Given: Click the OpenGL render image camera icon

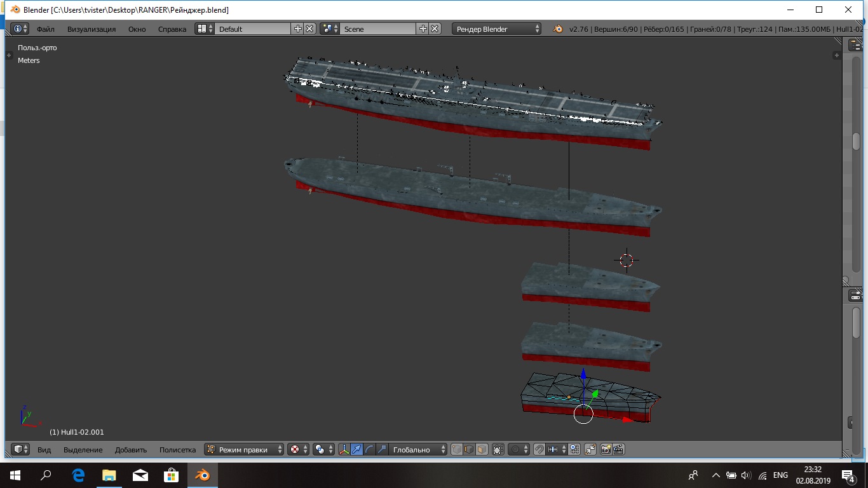Looking at the screenshot, I should [x=606, y=449].
